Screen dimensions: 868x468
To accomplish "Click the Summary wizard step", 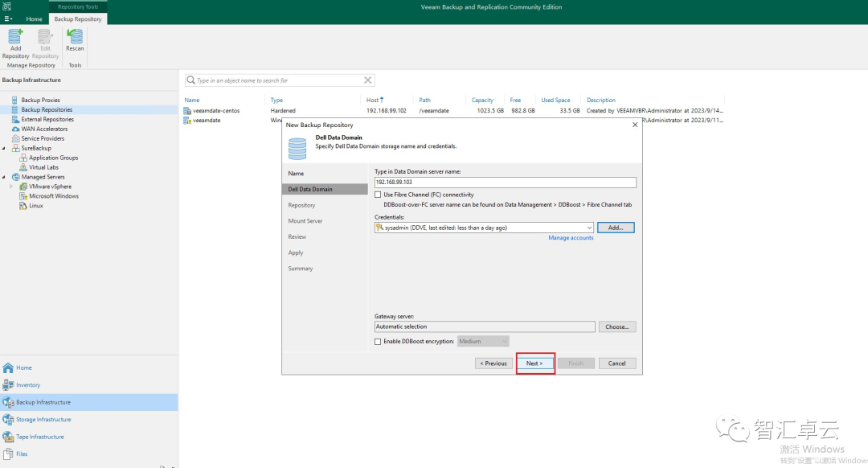I will tap(300, 268).
